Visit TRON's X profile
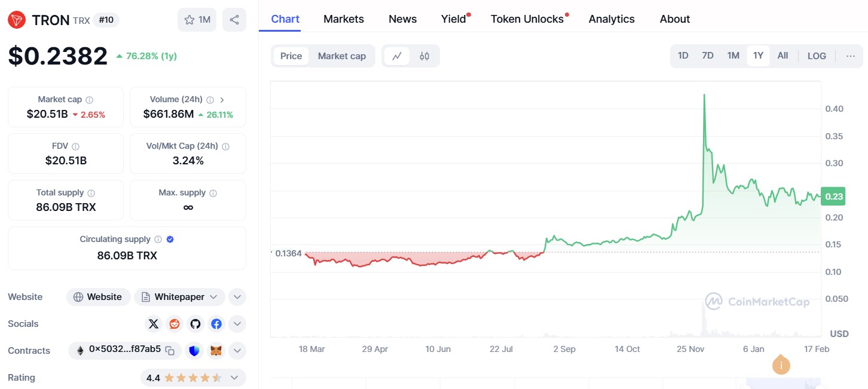 click(x=154, y=323)
